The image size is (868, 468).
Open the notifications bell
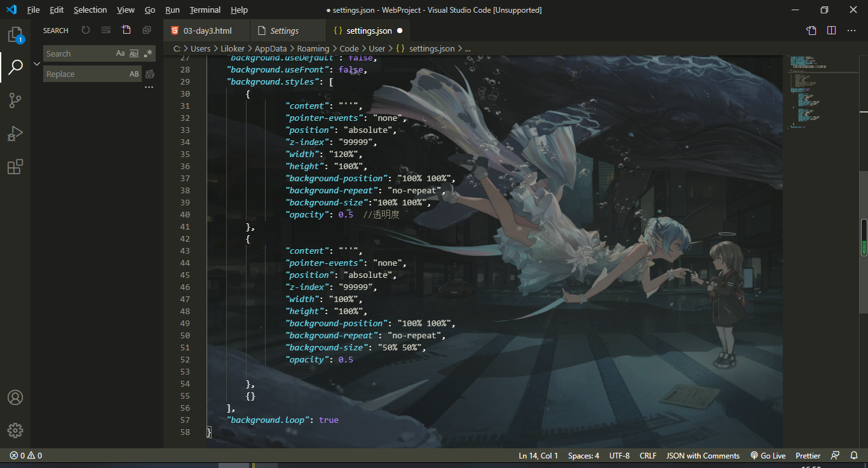click(854, 456)
